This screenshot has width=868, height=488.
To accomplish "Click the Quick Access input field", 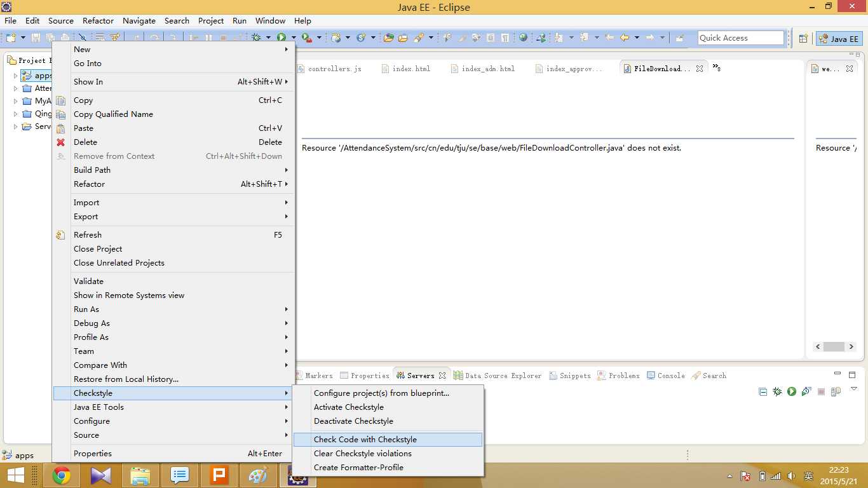I will tap(741, 38).
